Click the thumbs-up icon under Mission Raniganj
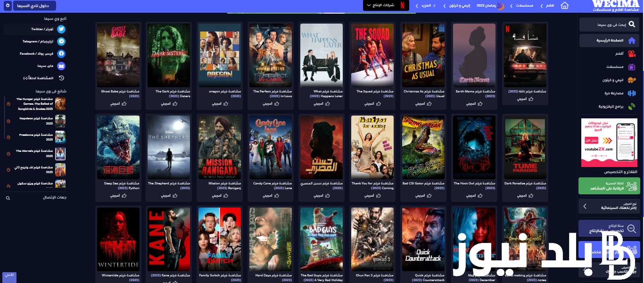644x283 pixels. pos(225,195)
